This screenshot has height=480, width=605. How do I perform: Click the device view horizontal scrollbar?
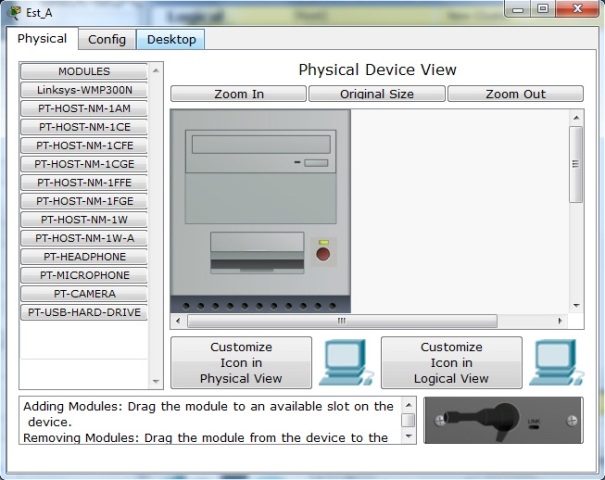(x=340, y=321)
